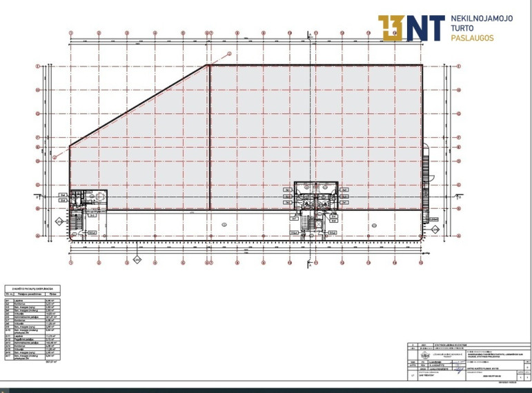Click the 2-2 Koridorius table row
This screenshot has height=393, width=532.
(x=32, y=304)
